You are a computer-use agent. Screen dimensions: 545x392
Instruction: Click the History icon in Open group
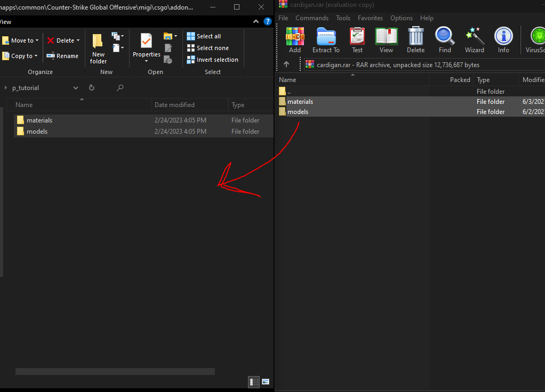[168, 60]
